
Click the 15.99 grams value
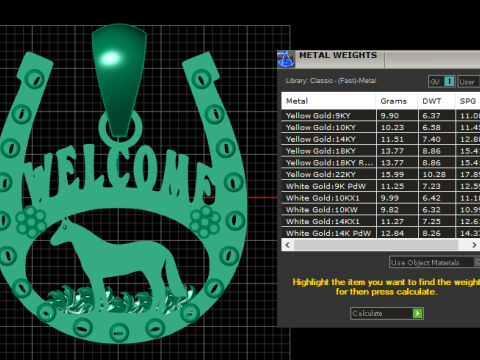coord(392,174)
